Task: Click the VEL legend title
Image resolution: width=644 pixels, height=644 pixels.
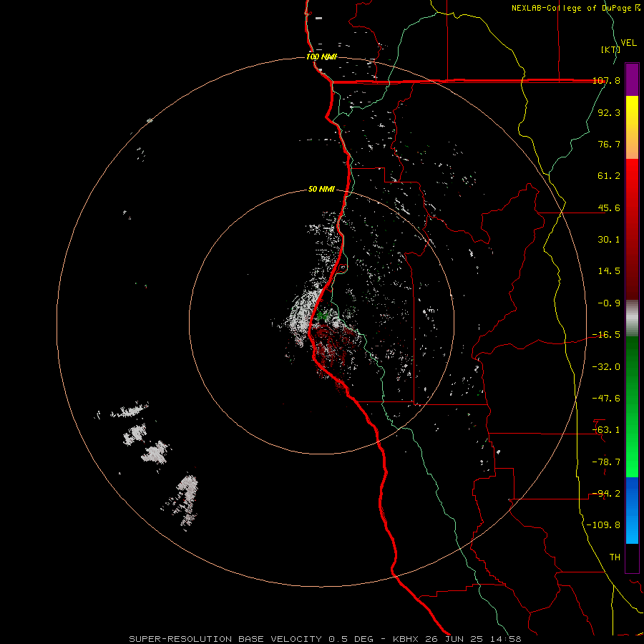Action: click(x=629, y=43)
